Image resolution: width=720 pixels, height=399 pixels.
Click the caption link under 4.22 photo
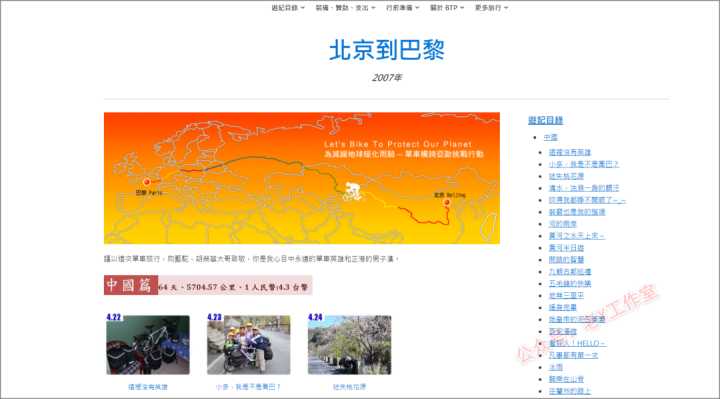(148, 387)
